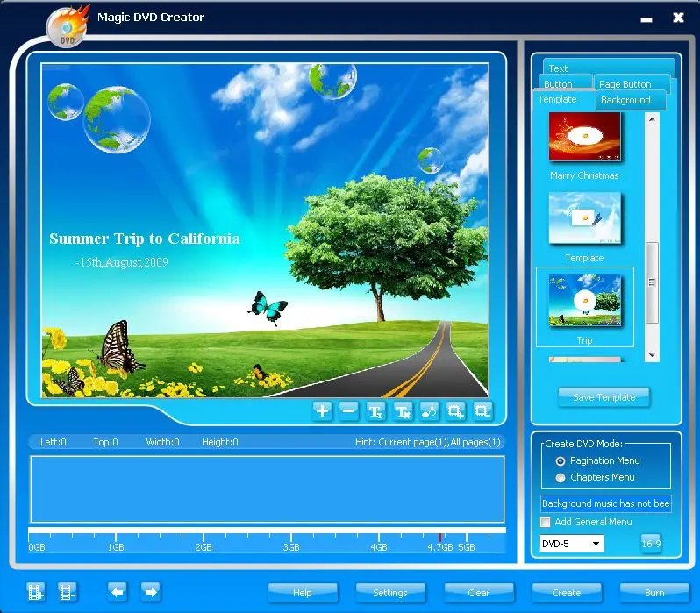The height and width of the screenshot is (613, 700).
Task: Open the DVD-5 disc type dropdown
Action: pyautogui.click(x=571, y=544)
